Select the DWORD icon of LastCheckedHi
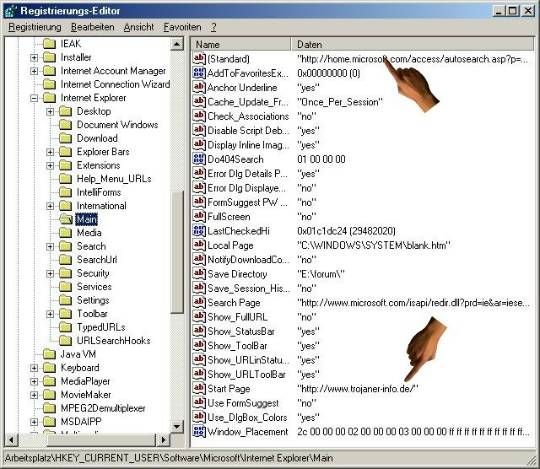Screen dimensions: 540x469 (199, 230)
